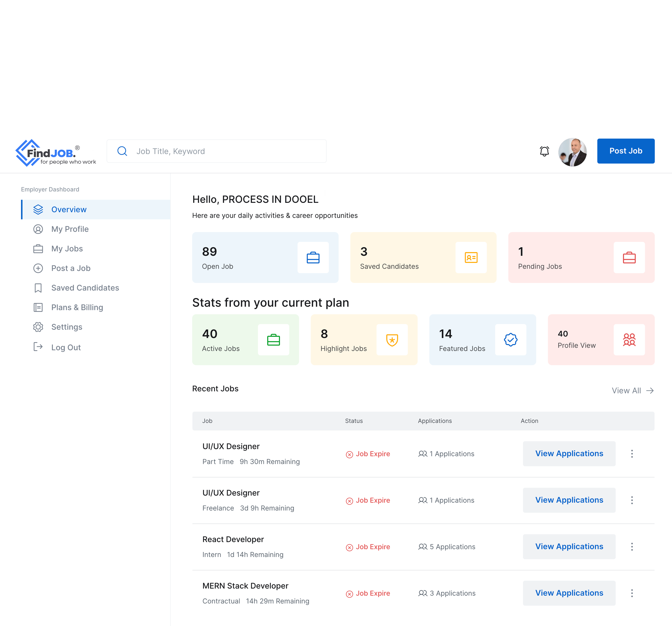Open My Profile in the sidebar
Screen dimensions: 672x626
(96, 229)
